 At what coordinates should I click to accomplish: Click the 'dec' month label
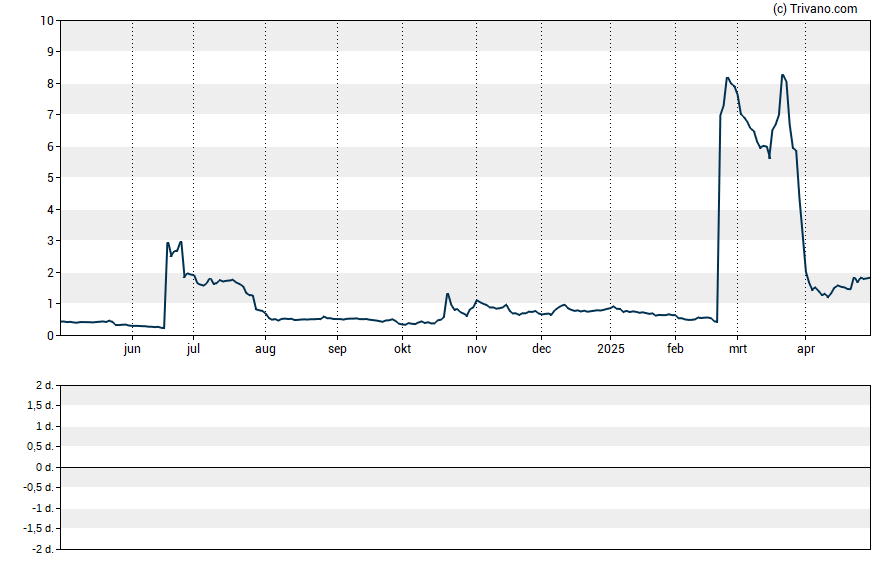[541, 349]
